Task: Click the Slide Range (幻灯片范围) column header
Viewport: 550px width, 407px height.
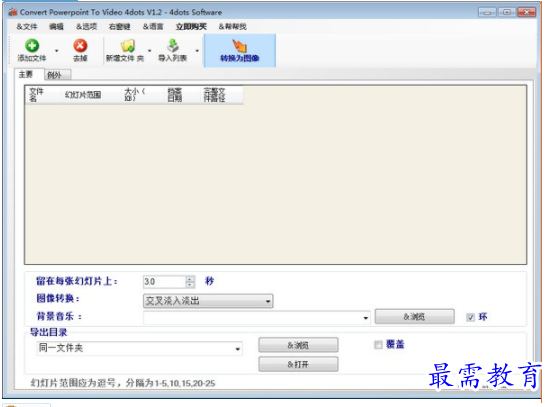Action: point(90,95)
